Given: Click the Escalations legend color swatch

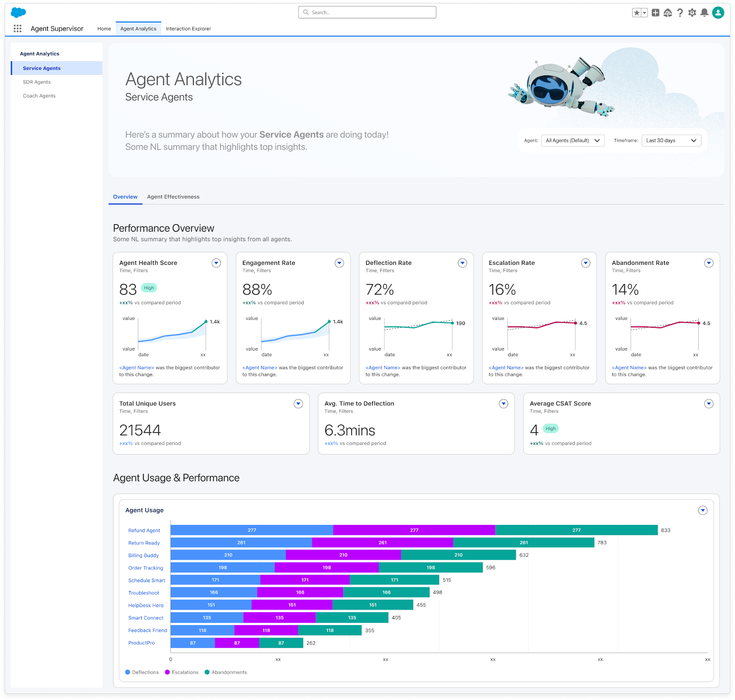Looking at the screenshot, I should (x=168, y=672).
